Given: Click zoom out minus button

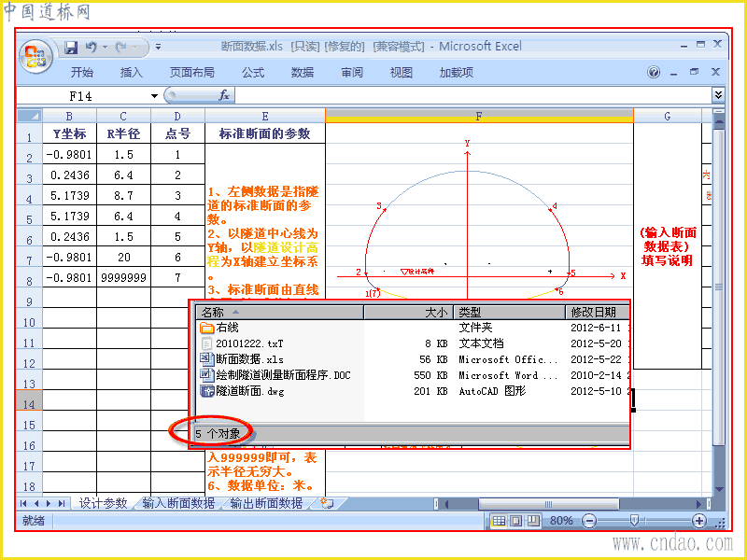Looking at the screenshot, I should point(589,521).
